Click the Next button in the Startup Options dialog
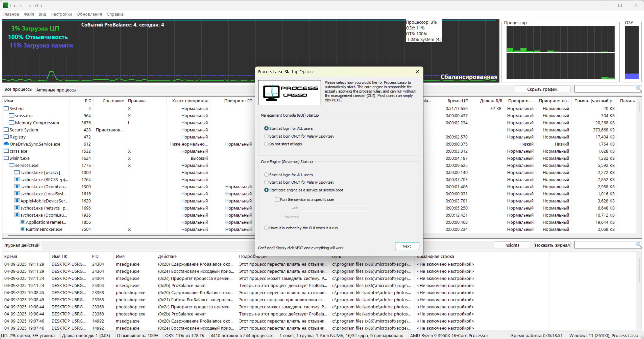644x339 pixels. pos(406,246)
